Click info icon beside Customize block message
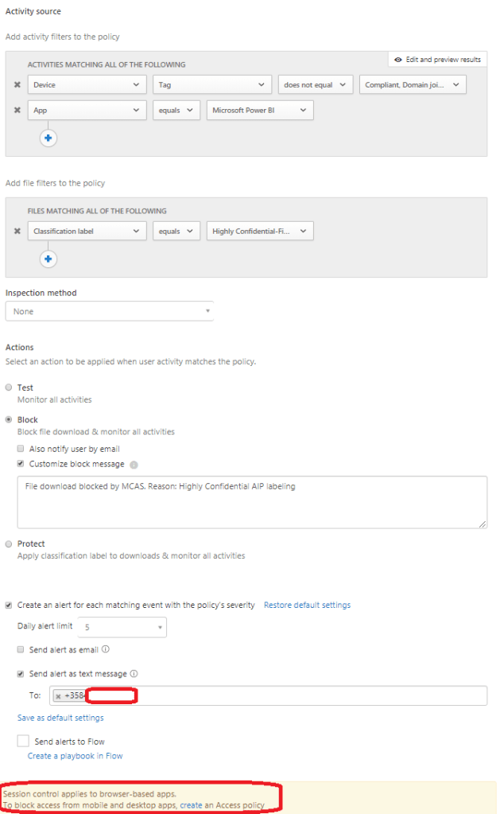 [134, 465]
